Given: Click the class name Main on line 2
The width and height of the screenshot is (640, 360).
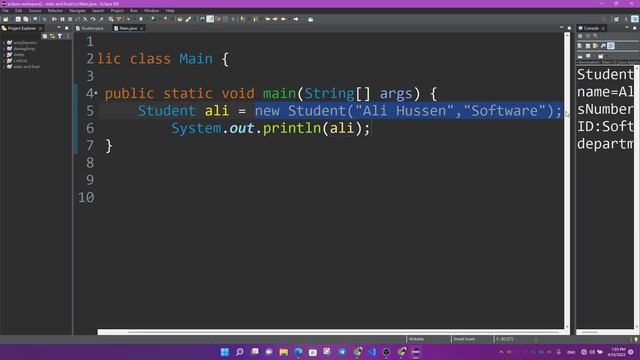Looking at the screenshot, I should 196,59.
